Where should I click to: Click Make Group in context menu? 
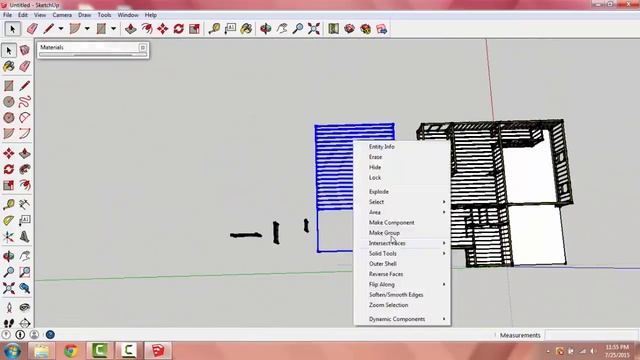(x=384, y=233)
